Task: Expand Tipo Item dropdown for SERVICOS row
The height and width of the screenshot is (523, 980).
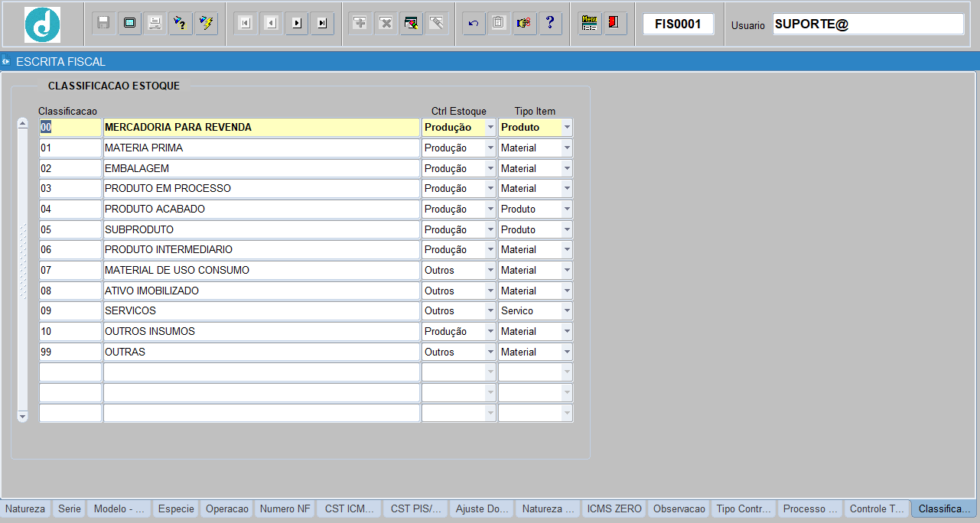Action: (x=567, y=311)
